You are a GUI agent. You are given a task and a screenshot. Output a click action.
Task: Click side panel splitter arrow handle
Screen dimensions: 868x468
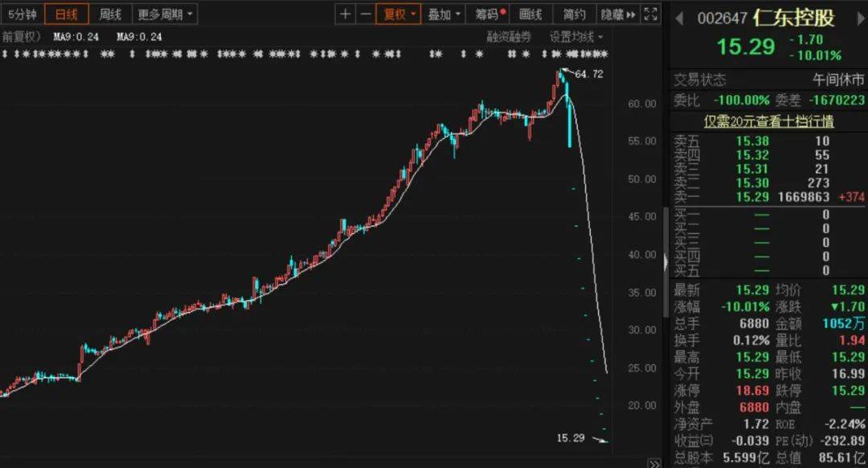pos(666,262)
